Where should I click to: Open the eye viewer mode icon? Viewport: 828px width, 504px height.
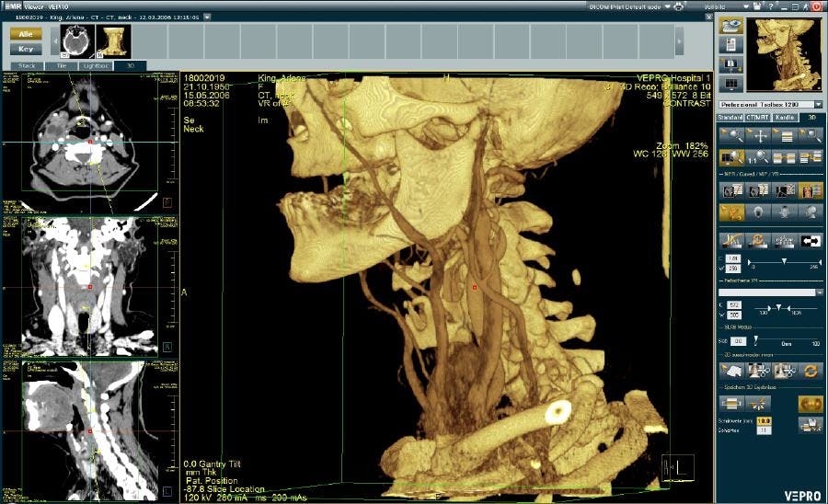tap(731, 26)
